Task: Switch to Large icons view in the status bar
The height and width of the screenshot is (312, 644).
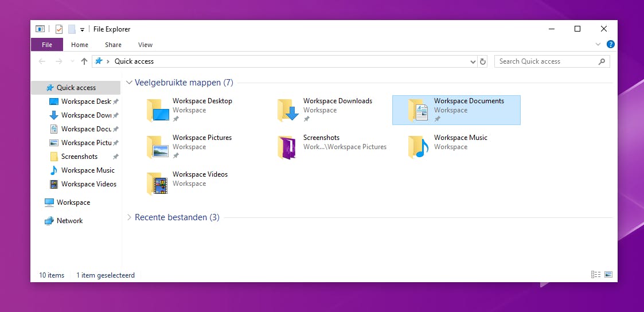Action: coord(608,275)
